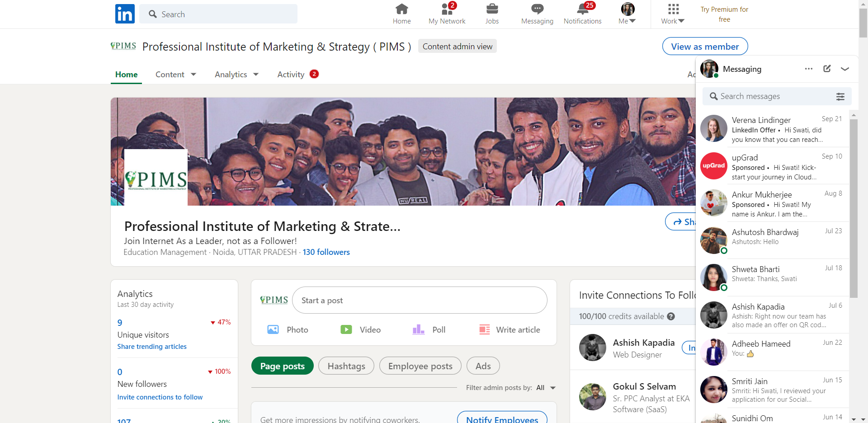Click the View as member button
868x423 pixels.
coord(705,46)
